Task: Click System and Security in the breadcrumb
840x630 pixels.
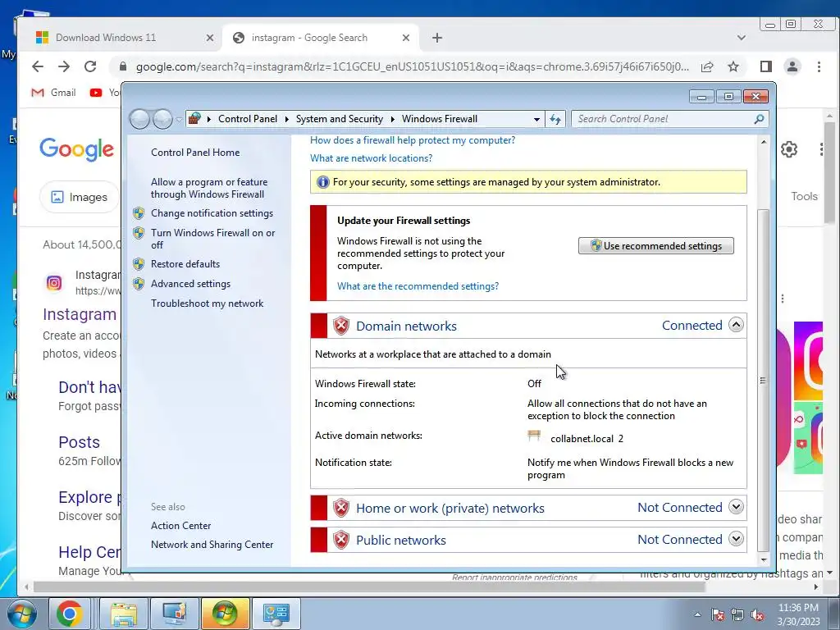Action: pyautogui.click(x=339, y=119)
